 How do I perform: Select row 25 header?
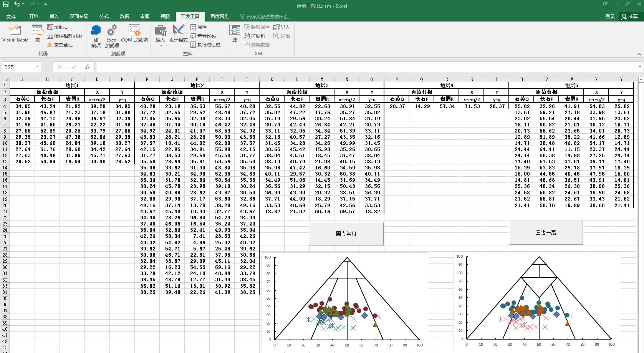coord(5,236)
